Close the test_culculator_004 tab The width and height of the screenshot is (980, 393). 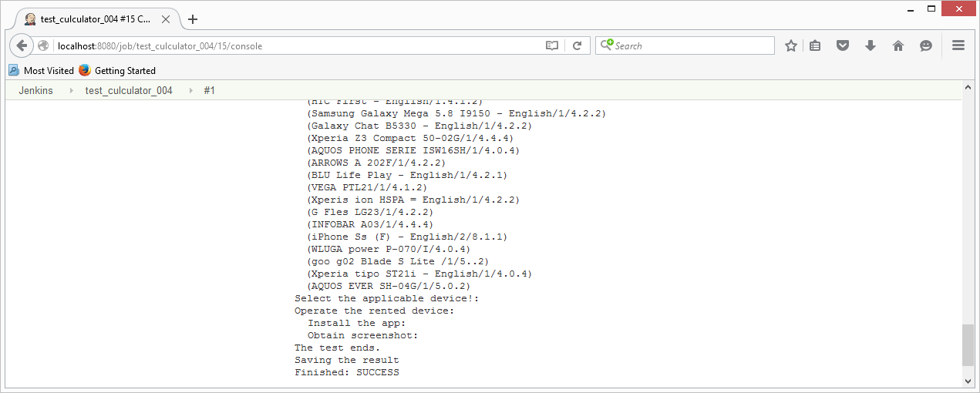(167, 19)
